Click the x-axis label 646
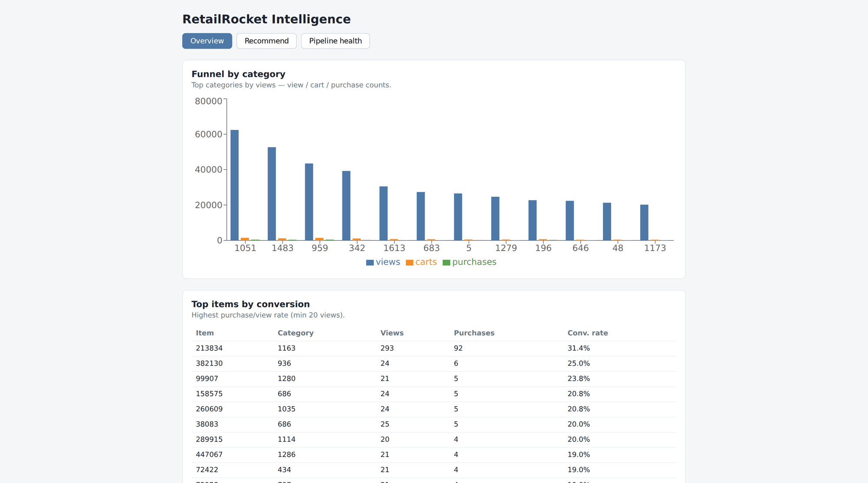 581,248
